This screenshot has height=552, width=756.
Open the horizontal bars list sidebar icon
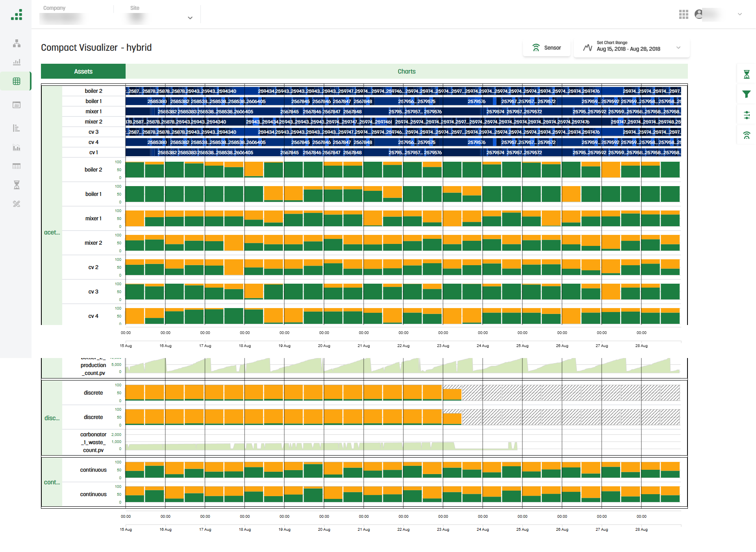click(17, 128)
